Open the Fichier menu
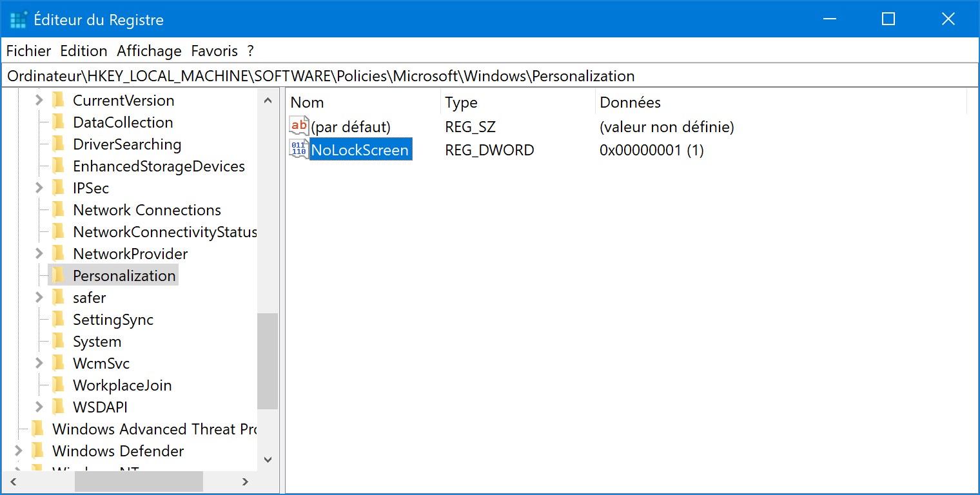 28,51
